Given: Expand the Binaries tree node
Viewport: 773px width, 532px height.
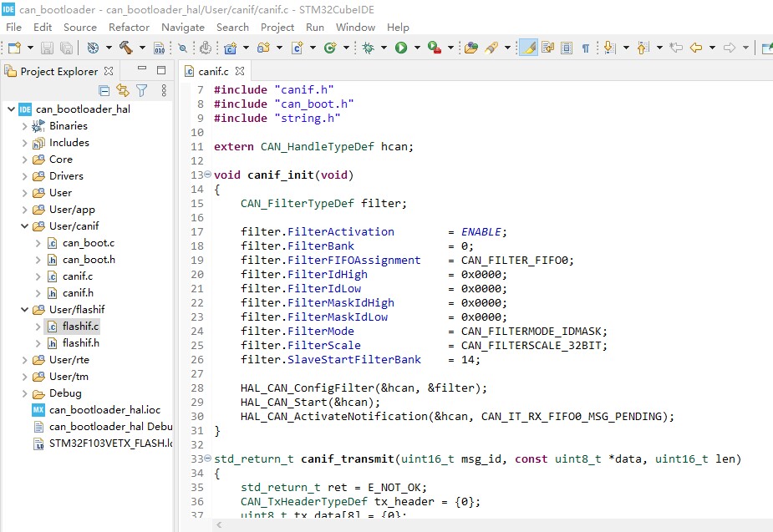Looking at the screenshot, I should tap(24, 126).
